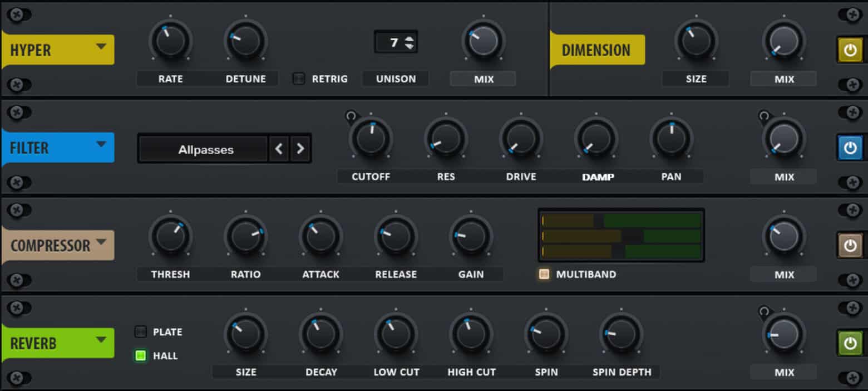Viewport: 868px width, 391px height.
Task: Click the Size knob in the Dimension module
Action: (695, 40)
